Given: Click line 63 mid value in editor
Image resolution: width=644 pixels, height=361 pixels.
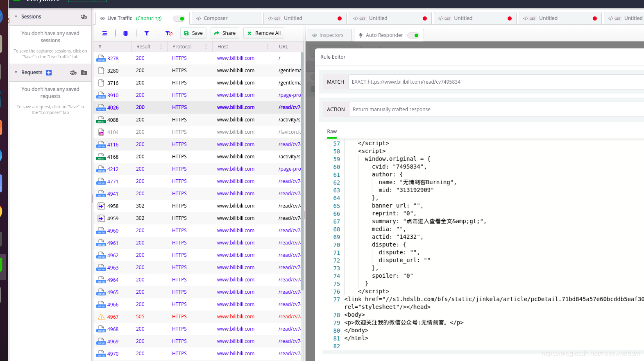Looking at the screenshot, I should click(x=415, y=190).
